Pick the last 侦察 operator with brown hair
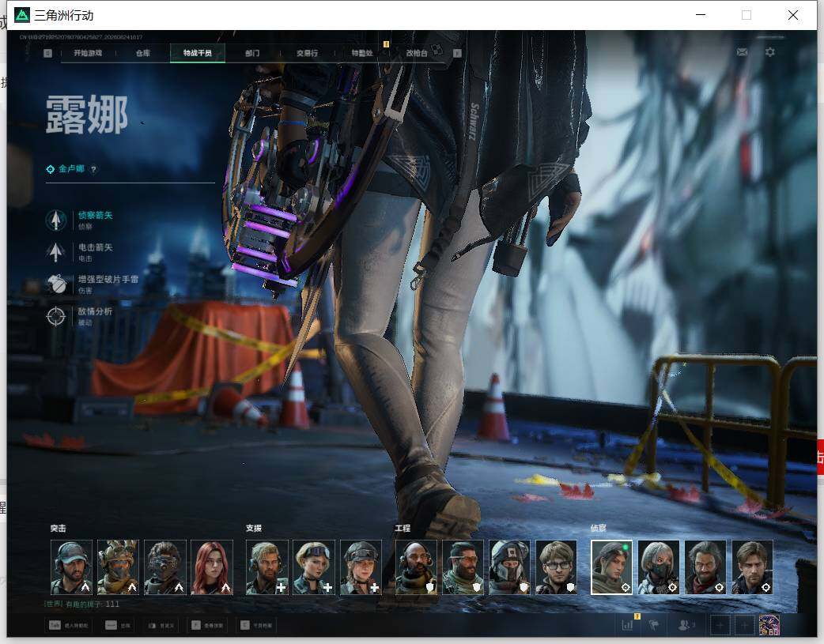The image size is (824, 644). [752, 567]
